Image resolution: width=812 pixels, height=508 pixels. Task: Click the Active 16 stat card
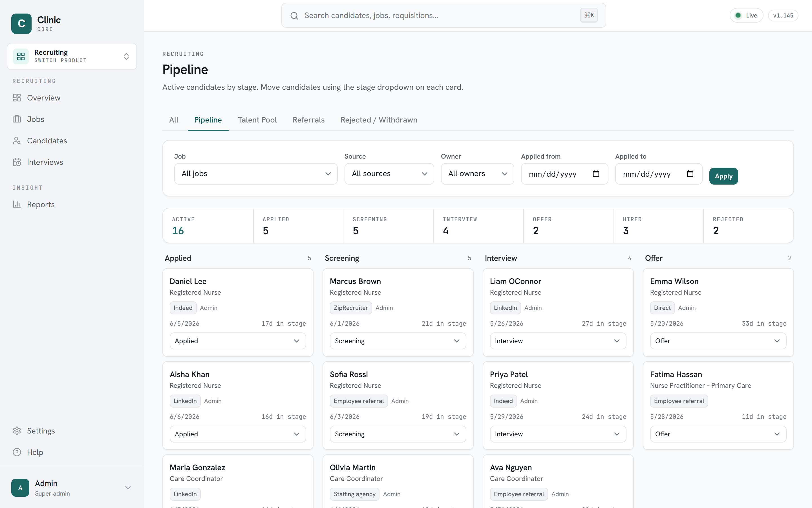pos(208,225)
